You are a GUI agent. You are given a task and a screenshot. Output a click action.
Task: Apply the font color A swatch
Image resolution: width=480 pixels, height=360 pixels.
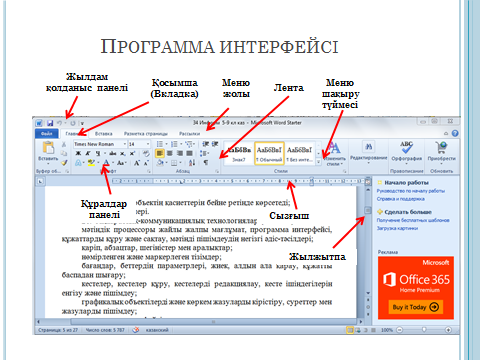(106, 163)
